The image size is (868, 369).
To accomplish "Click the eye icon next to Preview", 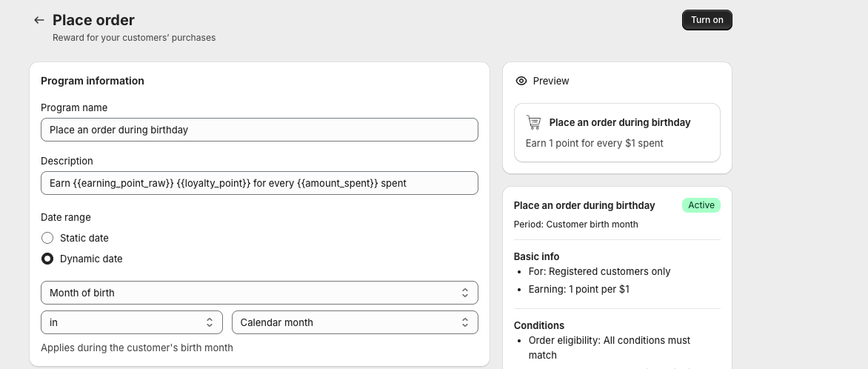I will click(521, 81).
